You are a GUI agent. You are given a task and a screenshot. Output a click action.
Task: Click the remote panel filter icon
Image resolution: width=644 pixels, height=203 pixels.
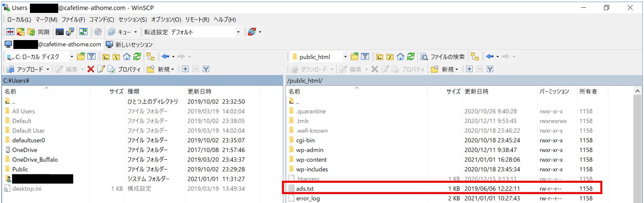(x=365, y=57)
